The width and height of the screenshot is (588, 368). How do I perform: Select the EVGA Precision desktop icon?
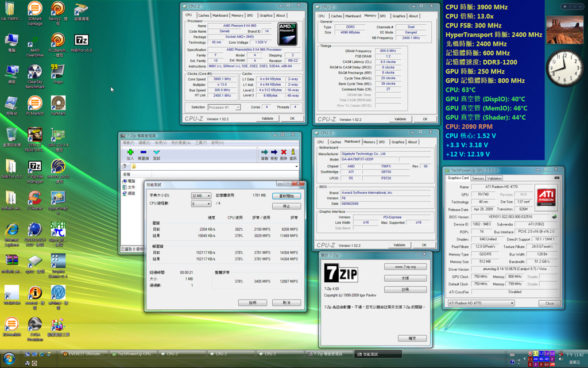pos(35,329)
